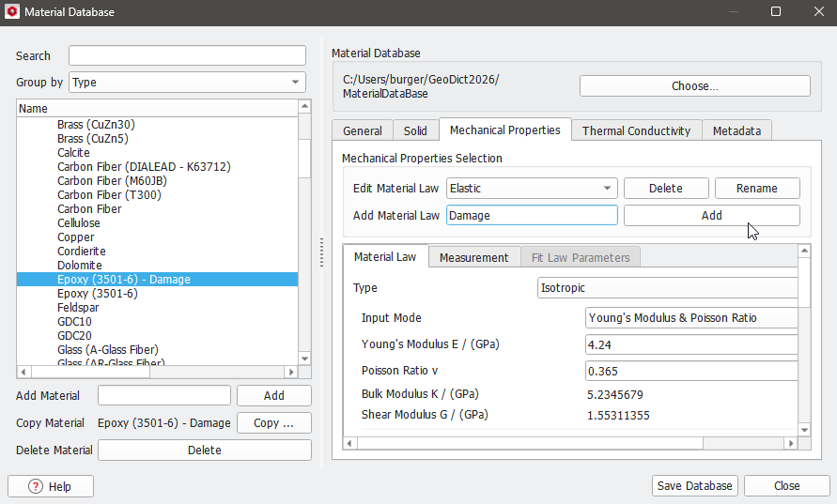Open the Input Mode combo box
Screen dimensions: 837x504
[x=691, y=318]
